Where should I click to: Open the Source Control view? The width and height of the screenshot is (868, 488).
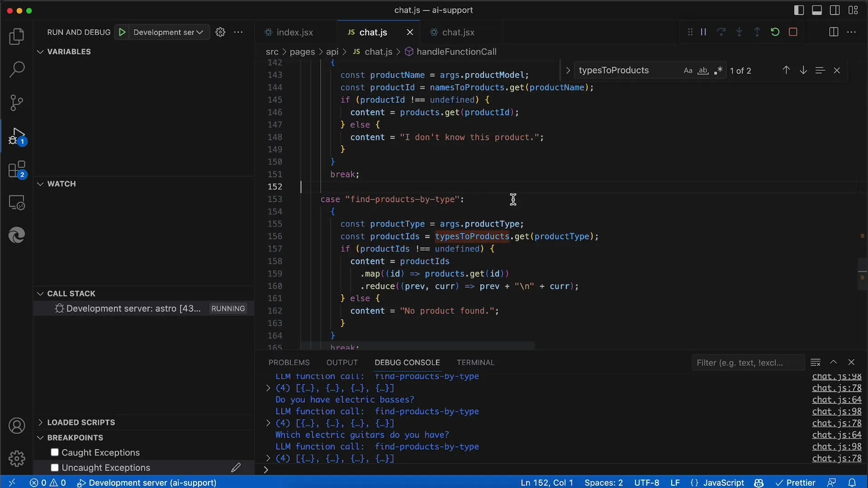(x=17, y=103)
